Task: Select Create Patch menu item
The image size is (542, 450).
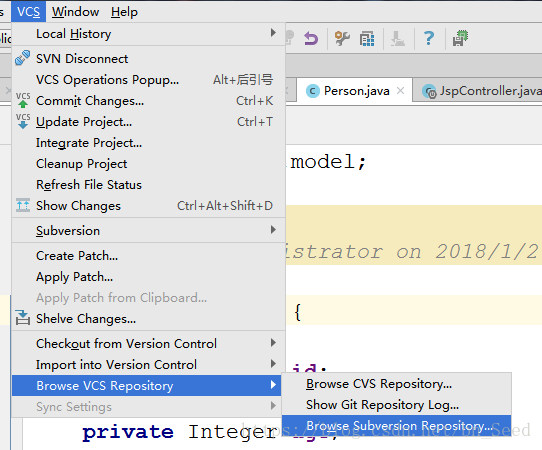Action: 149,256
